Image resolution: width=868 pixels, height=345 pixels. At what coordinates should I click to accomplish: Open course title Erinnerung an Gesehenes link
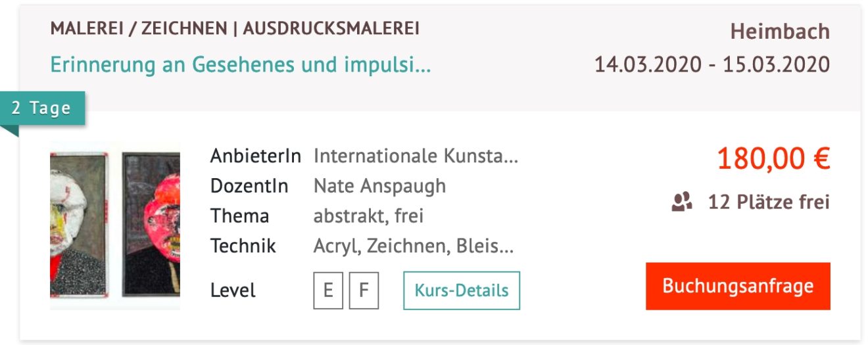tap(241, 66)
